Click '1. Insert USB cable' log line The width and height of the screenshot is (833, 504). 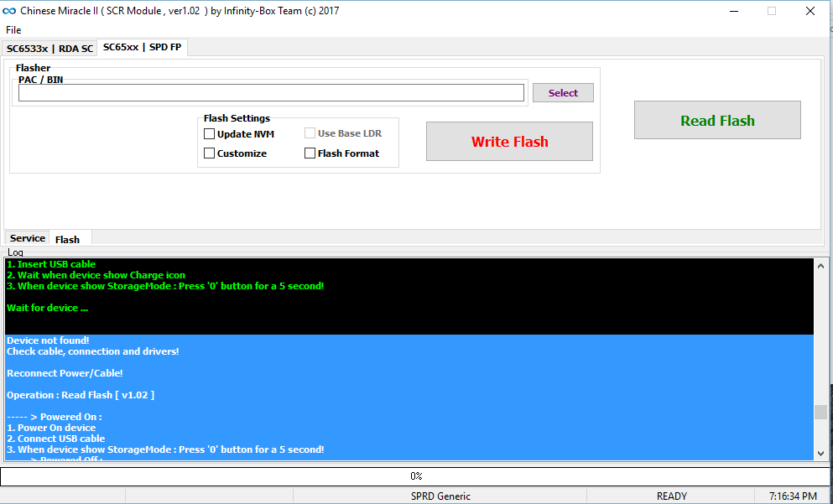[51, 264]
